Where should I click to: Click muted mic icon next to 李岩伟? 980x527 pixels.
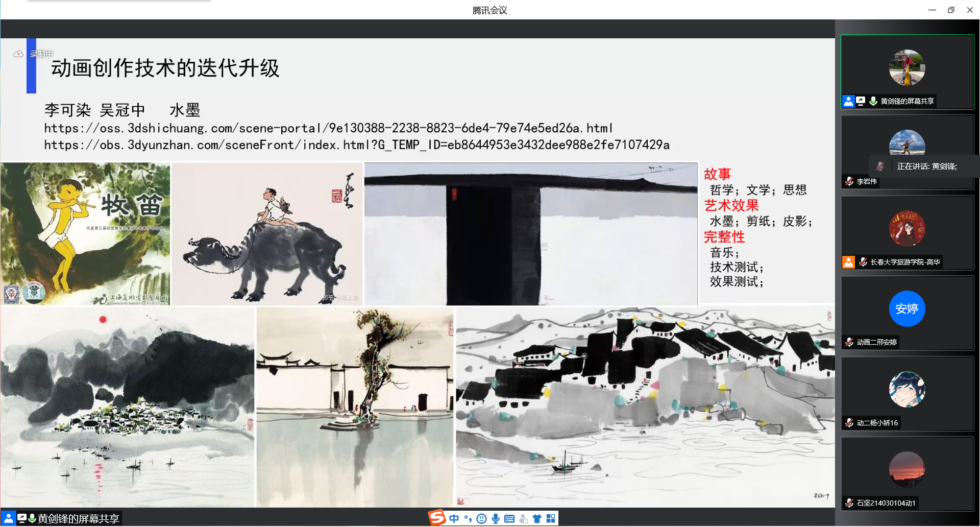(x=849, y=181)
